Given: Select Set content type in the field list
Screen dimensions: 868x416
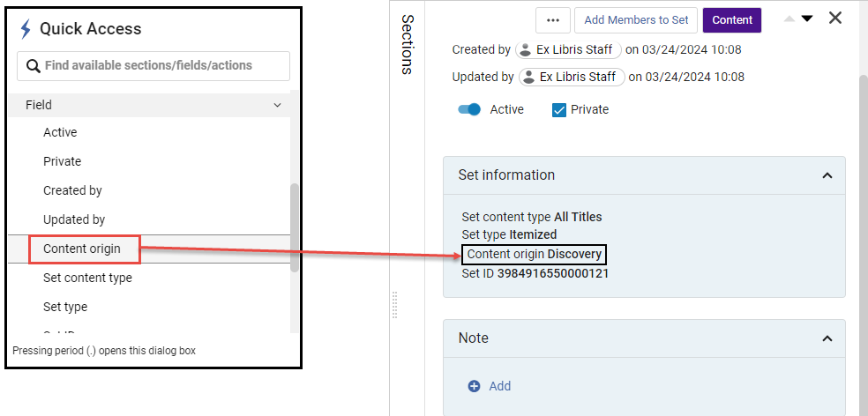Looking at the screenshot, I should (x=87, y=278).
